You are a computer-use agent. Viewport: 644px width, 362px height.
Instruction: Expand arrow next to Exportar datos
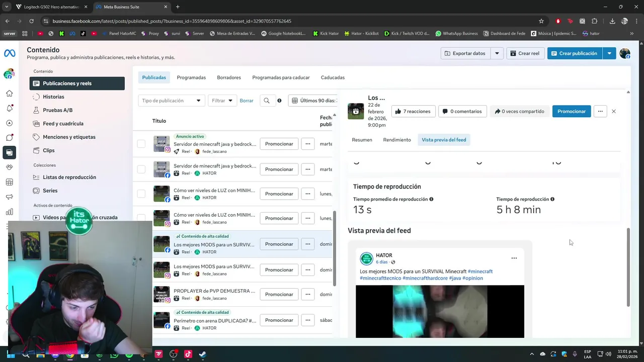497,53
